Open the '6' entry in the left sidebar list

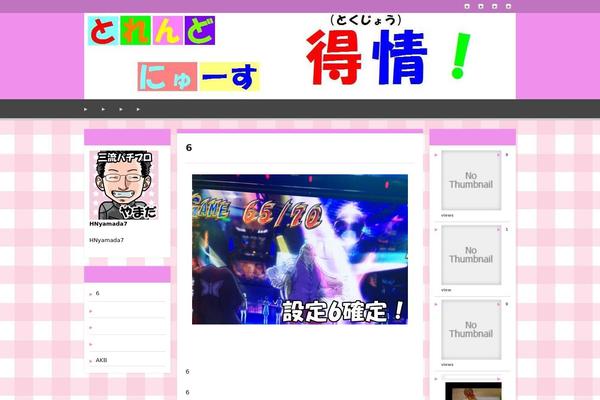tap(97, 293)
